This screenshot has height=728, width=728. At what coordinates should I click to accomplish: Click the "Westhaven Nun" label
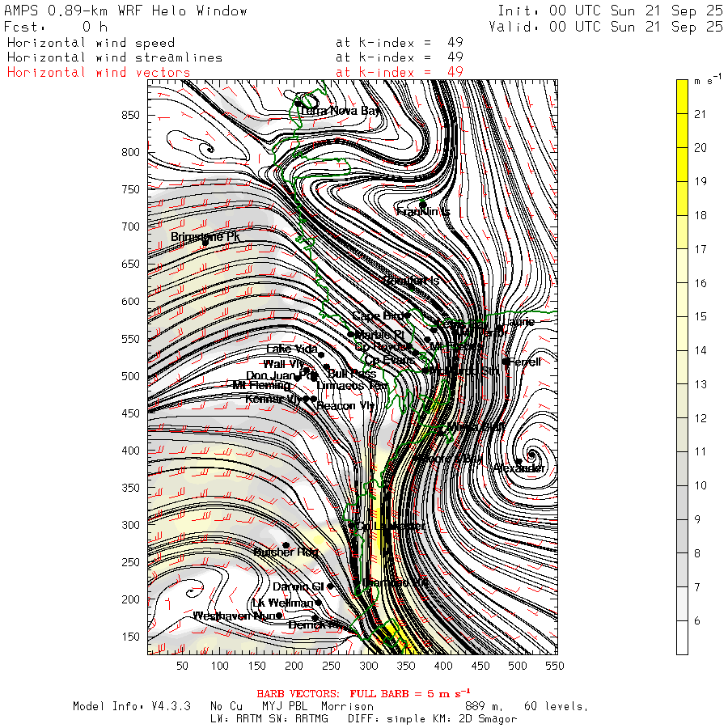(235, 616)
